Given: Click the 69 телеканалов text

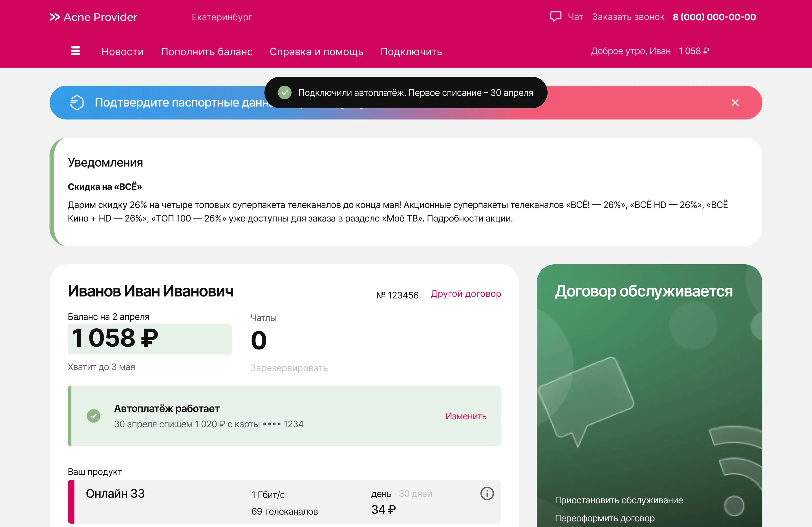Looking at the screenshot, I should [284, 511].
